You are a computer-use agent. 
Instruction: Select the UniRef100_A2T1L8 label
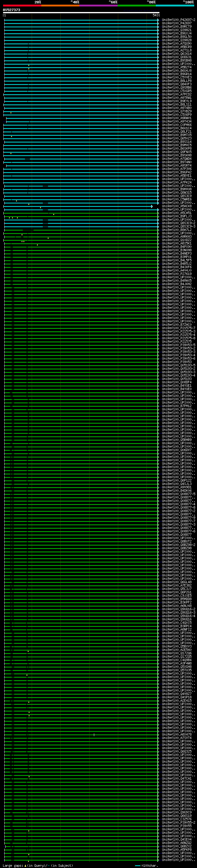point(177,50)
